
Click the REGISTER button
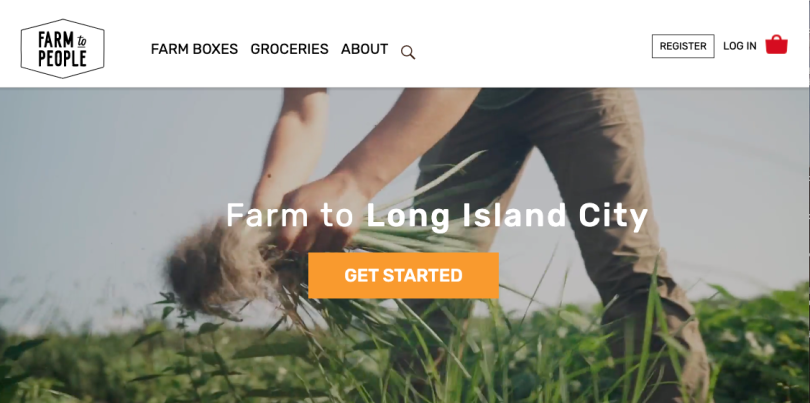(x=683, y=46)
